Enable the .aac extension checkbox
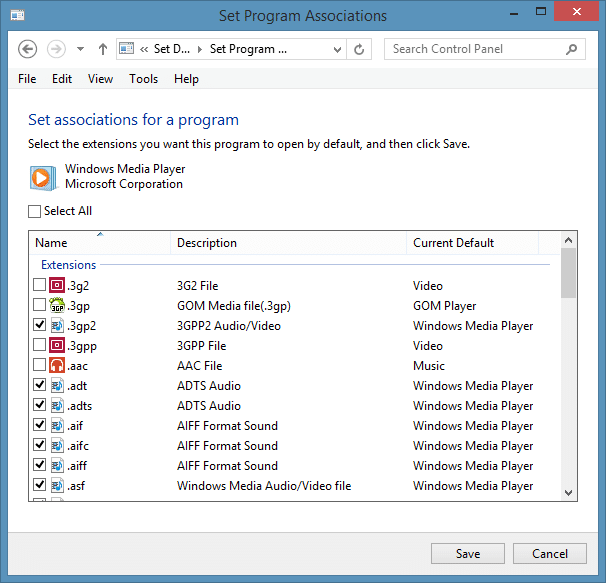 39,365
